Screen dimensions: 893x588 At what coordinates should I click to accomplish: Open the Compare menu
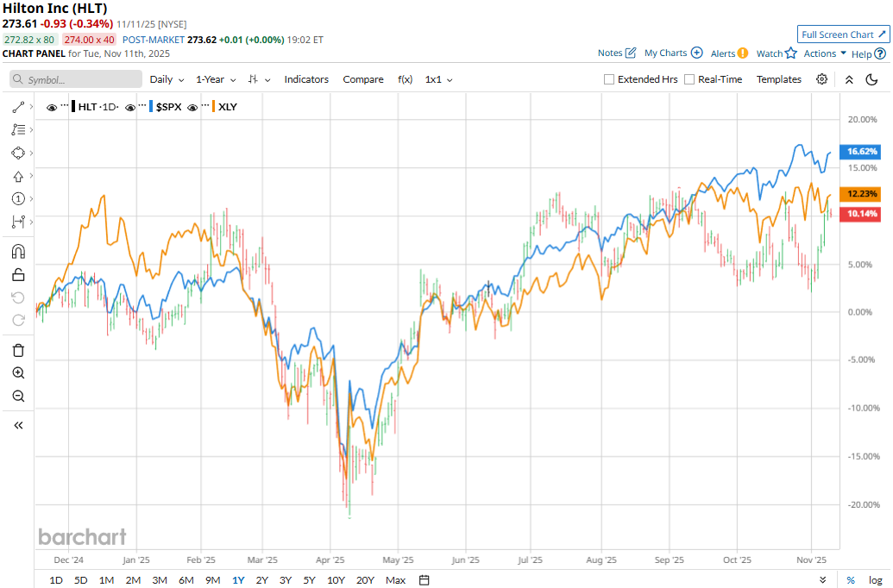click(362, 79)
